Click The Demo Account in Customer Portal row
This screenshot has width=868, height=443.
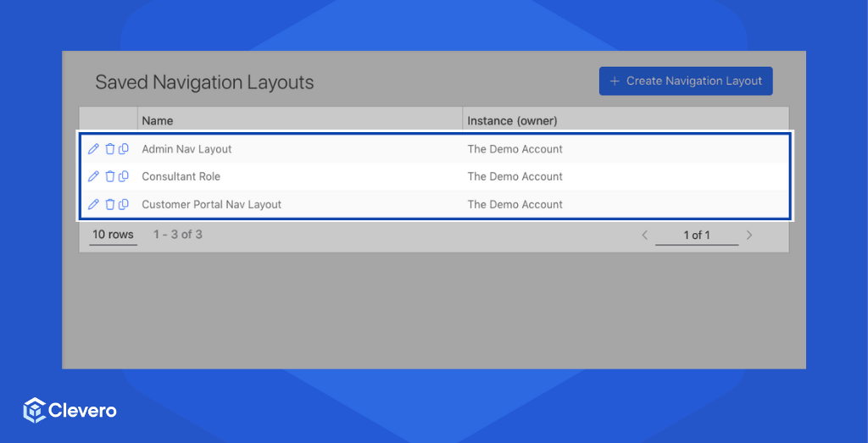pyautogui.click(x=515, y=204)
